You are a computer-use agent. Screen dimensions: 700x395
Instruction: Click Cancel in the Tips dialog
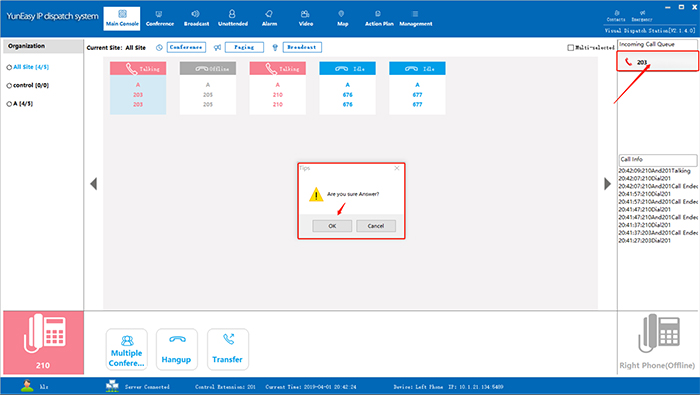(x=376, y=226)
